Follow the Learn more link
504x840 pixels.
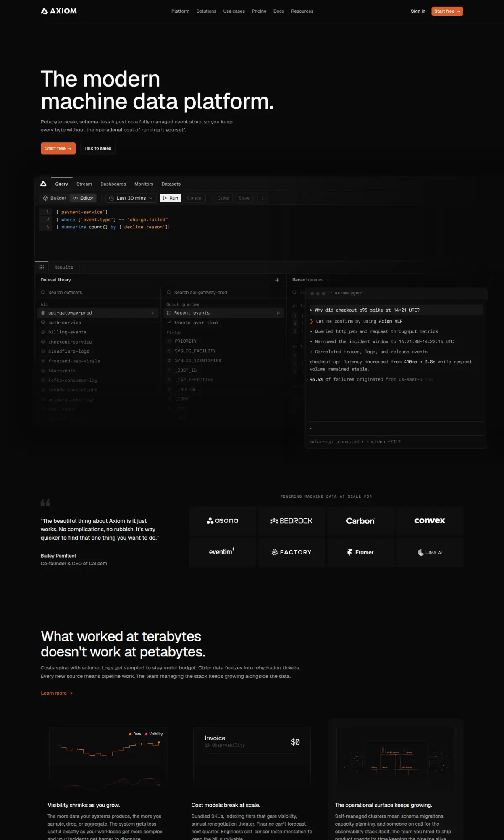click(57, 693)
